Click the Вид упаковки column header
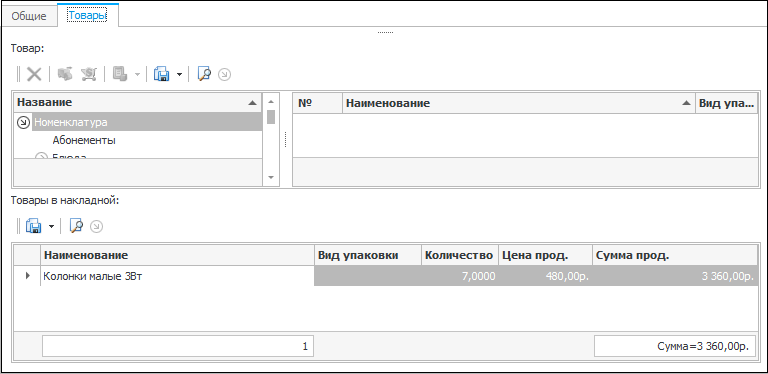 click(x=367, y=255)
